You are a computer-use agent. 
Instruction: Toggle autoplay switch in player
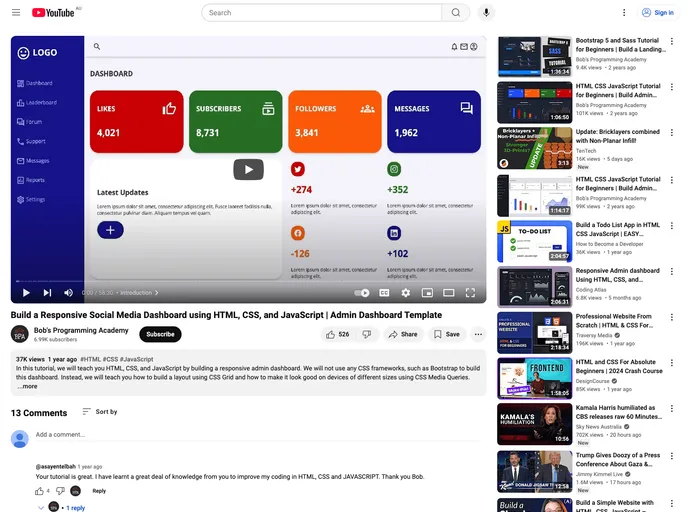point(362,293)
